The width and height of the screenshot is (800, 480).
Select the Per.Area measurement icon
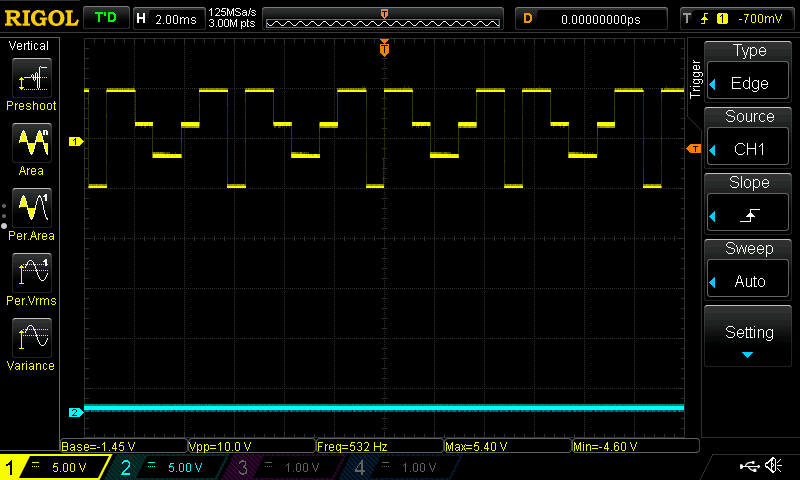click(32, 208)
